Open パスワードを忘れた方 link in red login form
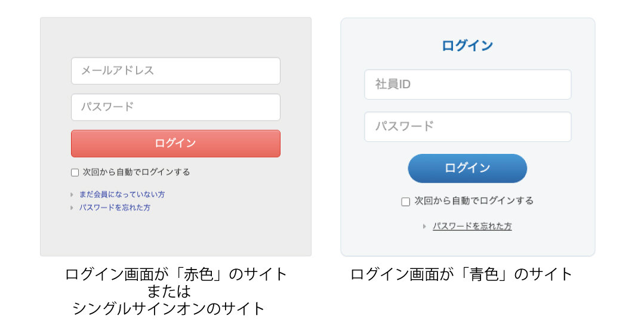Viewport: 644px width, 334px height. pyautogui.click(x=115, y=208)
